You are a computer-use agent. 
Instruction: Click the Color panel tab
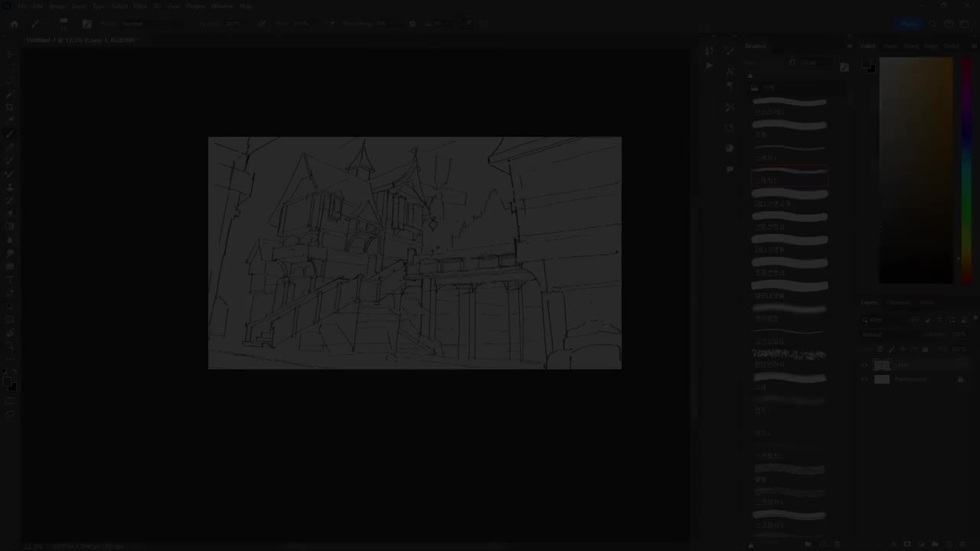[868, 46]
